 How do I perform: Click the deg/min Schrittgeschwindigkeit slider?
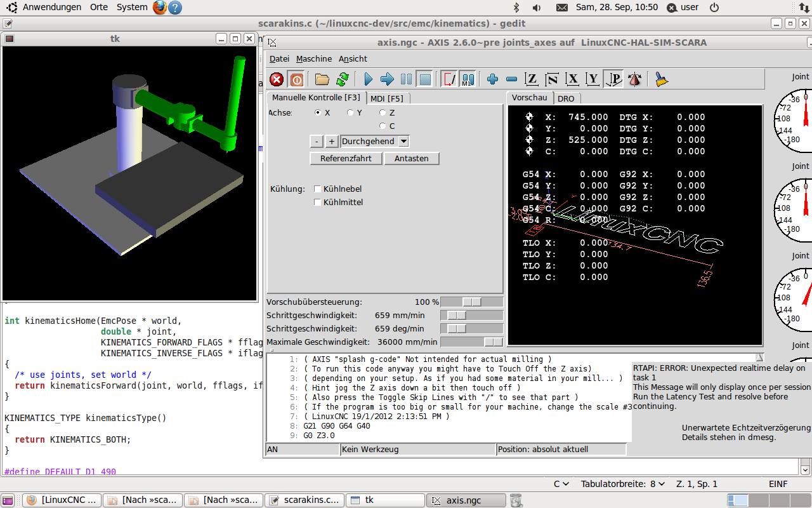(x=472, y=329)
